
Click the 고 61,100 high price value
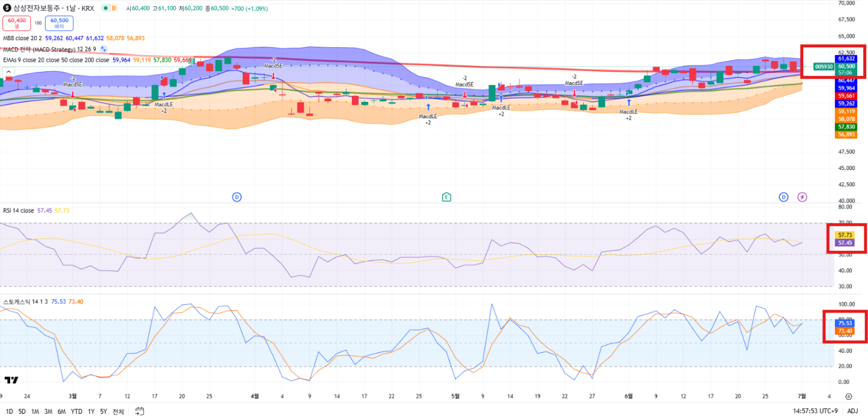click(x=164, y=8)
